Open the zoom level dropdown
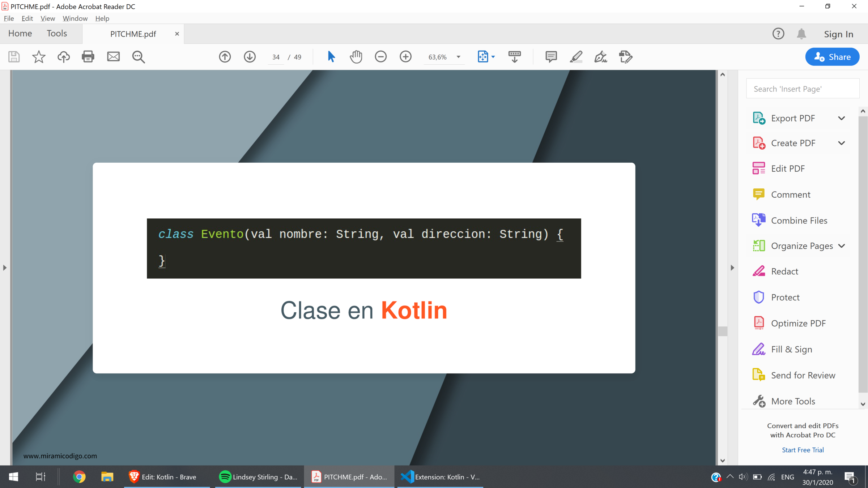The image size is (868, 488). pos(458,57)
